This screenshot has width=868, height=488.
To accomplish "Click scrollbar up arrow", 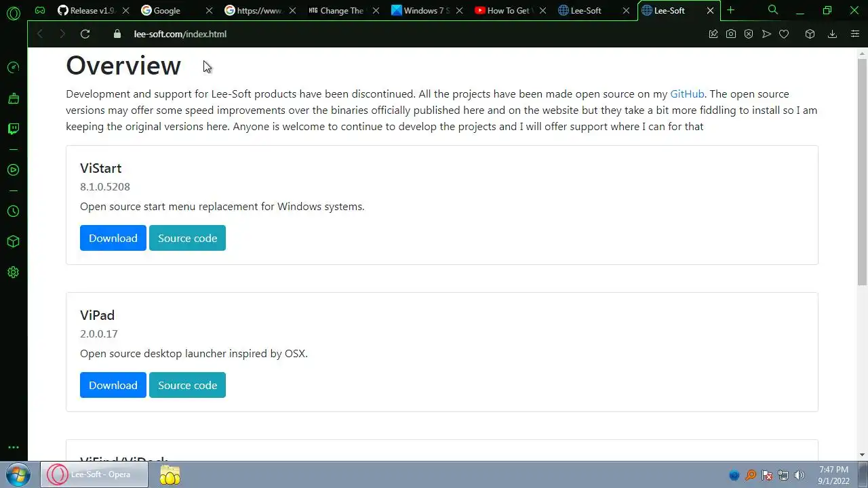I will click(x=862, y=53).
